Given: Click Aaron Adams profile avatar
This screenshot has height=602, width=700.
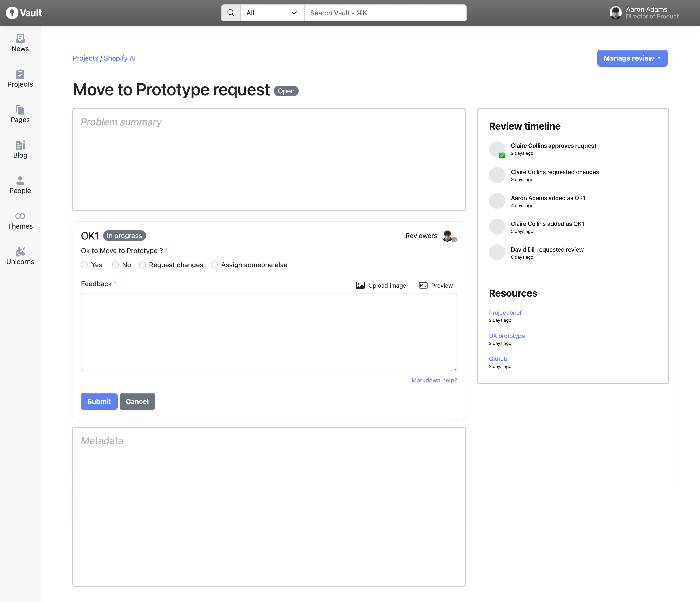Looking at the screenshot, I should (616, 13).
